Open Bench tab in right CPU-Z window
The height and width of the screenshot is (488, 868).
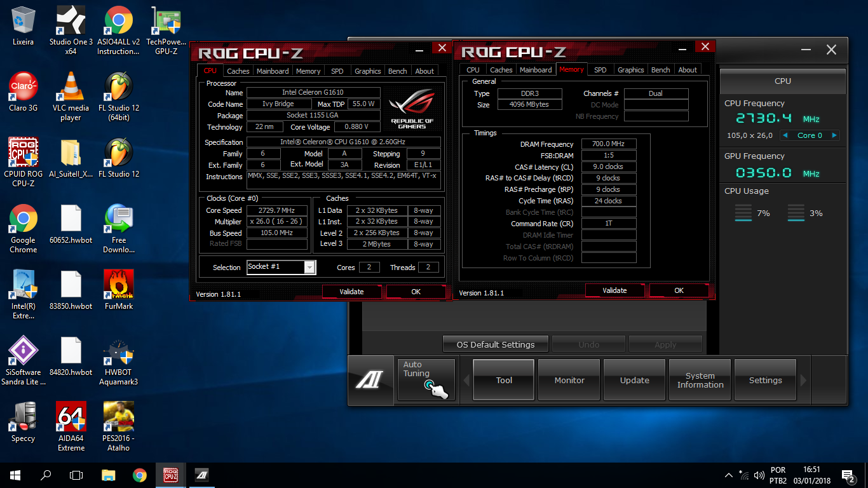click(x=661, y=70)
